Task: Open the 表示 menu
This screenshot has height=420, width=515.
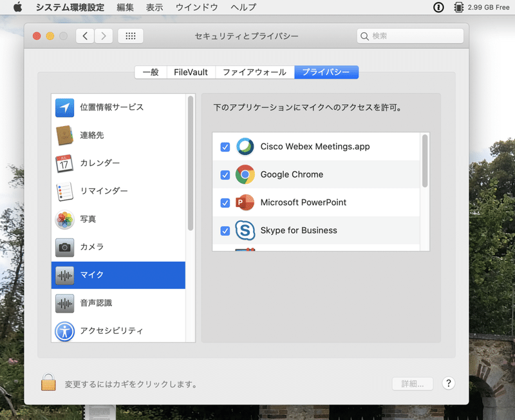Action: (154, 7)
